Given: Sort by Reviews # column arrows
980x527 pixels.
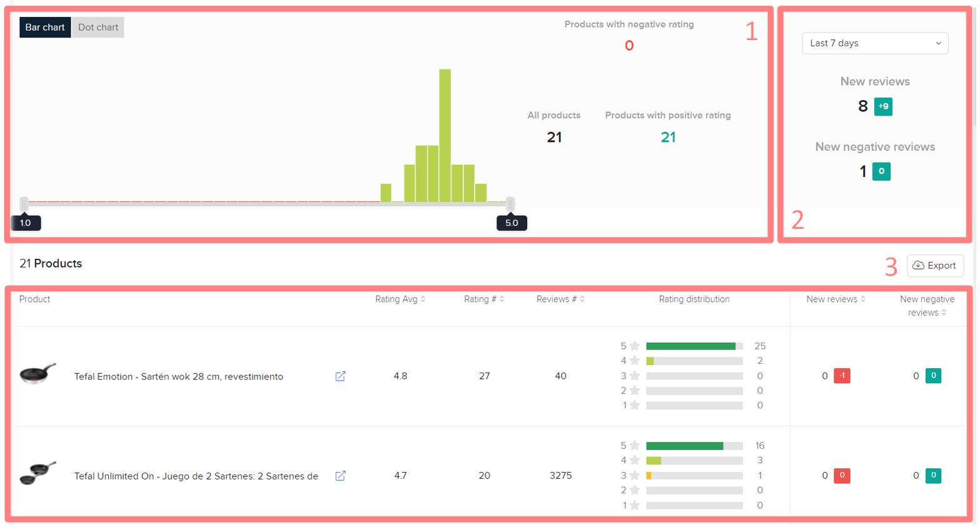Looking at the screenshot, I should (x=582, y=299).
